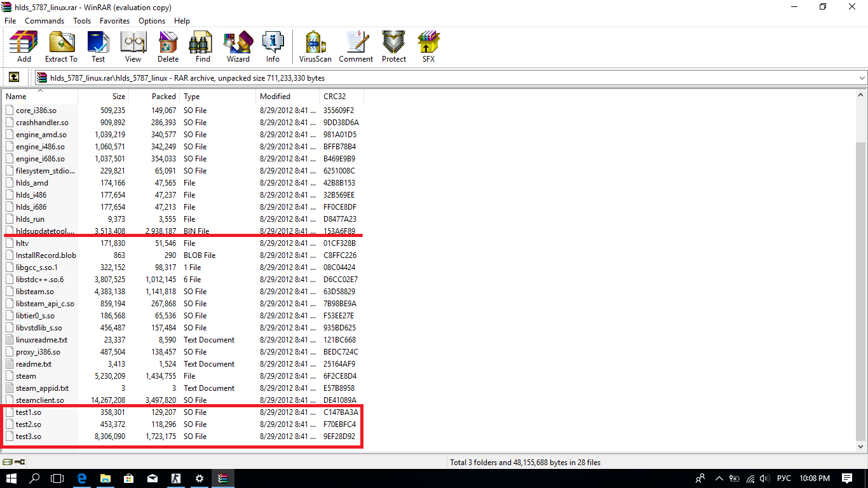This screenshot has width=868, height=488.
Task: Open Task View on the taskbar
Action: [x=58, y=478]
